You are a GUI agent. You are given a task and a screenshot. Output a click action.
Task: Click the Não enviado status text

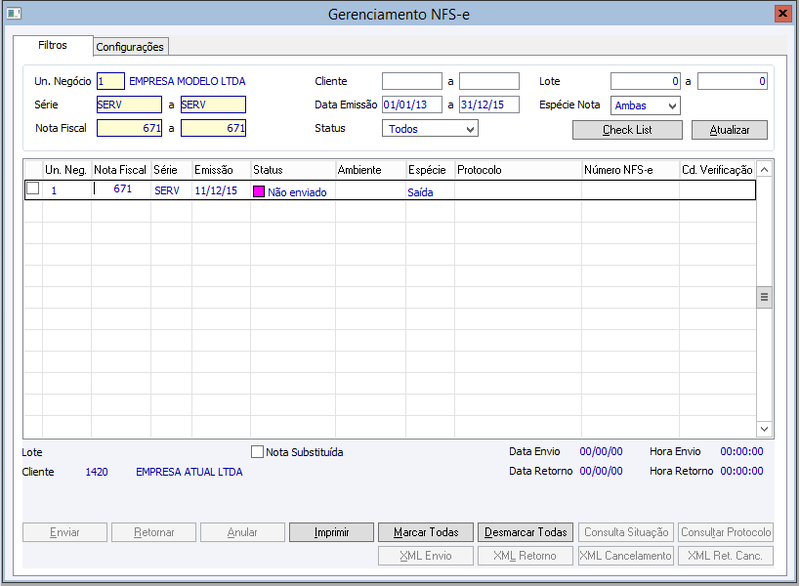point(297,192)
